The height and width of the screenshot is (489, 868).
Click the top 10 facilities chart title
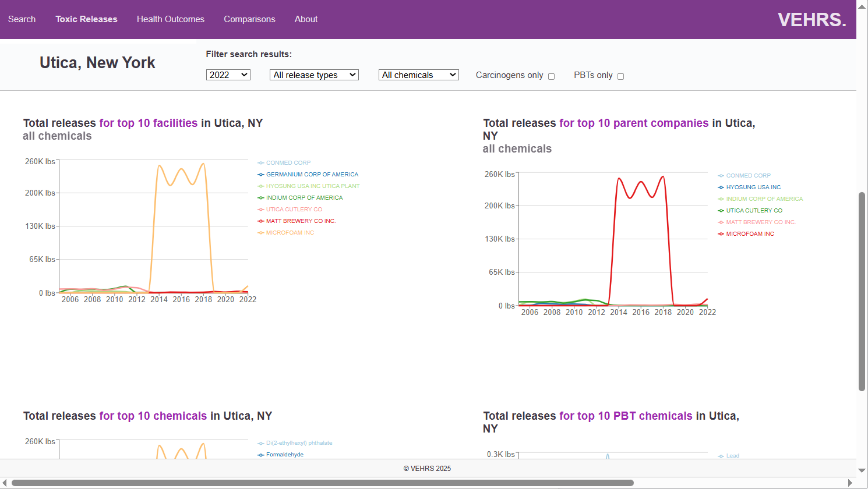click(143, 123)
